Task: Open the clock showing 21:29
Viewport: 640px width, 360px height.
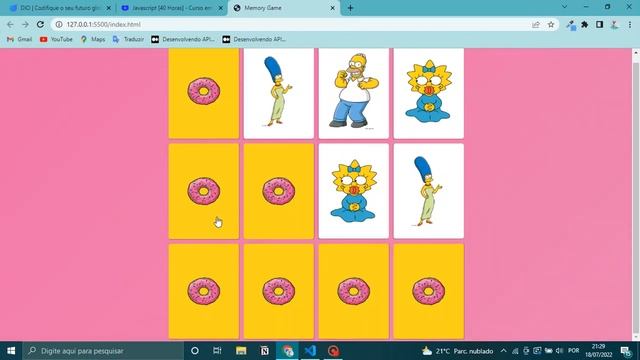Action: (x=598, y=351)
